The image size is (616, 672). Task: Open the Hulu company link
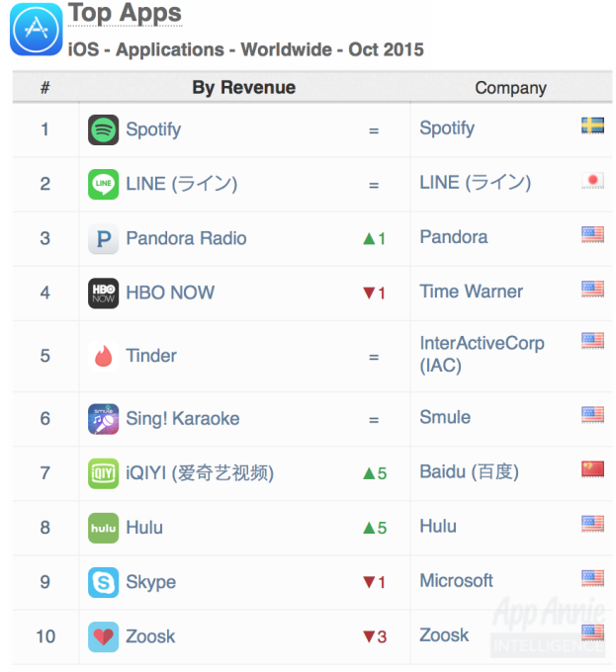[438, 527]
